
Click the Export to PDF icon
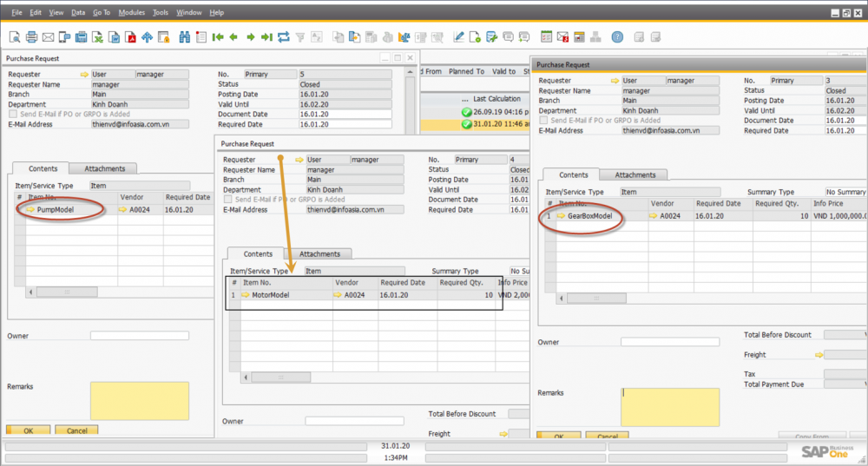[x=131, y=37]
